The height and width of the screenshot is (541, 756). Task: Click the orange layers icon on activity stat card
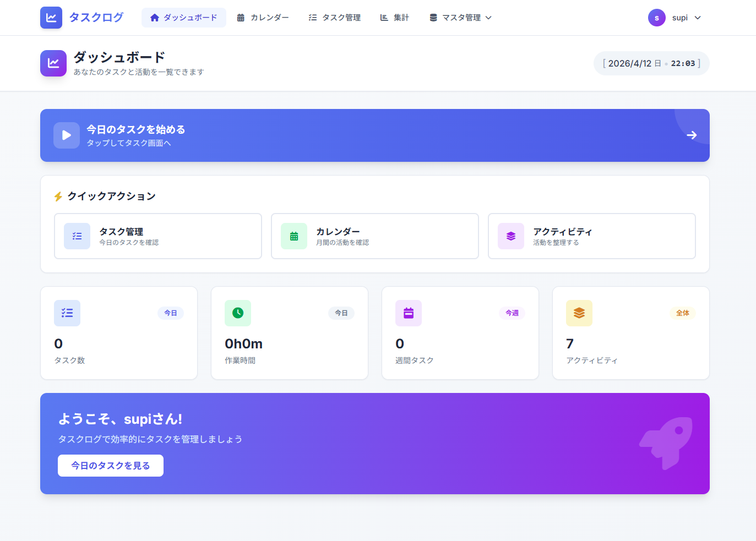(x=579, y=313)
